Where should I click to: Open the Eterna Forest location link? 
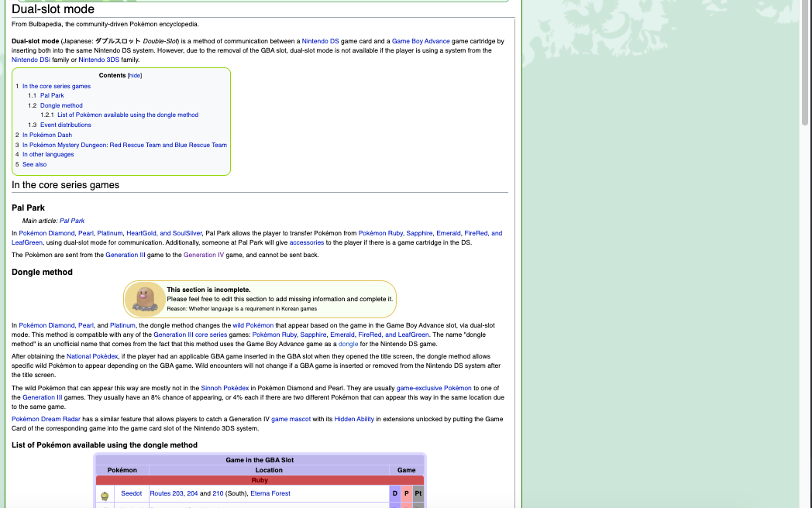270,493
